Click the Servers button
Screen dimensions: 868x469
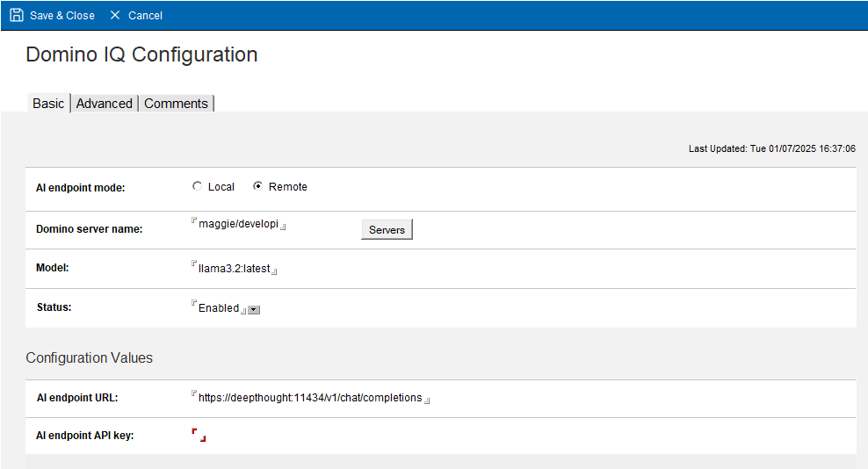pos(387,229)
